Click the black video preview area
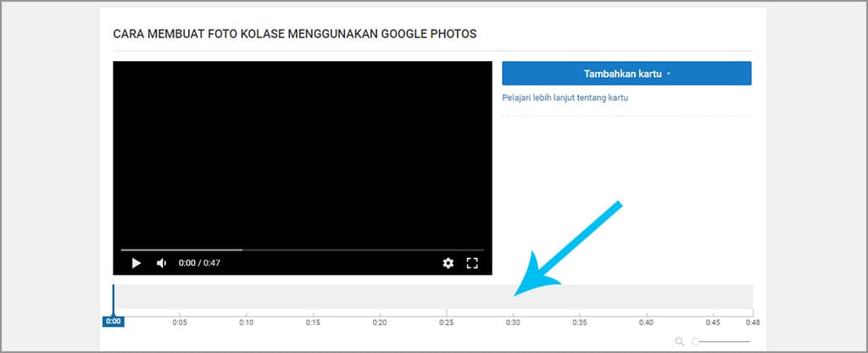 click(x=303, y=153)
